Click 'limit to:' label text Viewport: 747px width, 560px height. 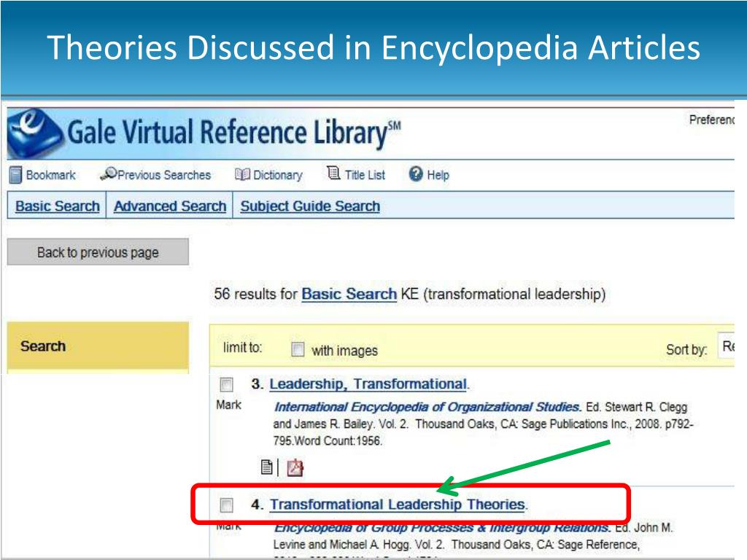tap(242, 348)
